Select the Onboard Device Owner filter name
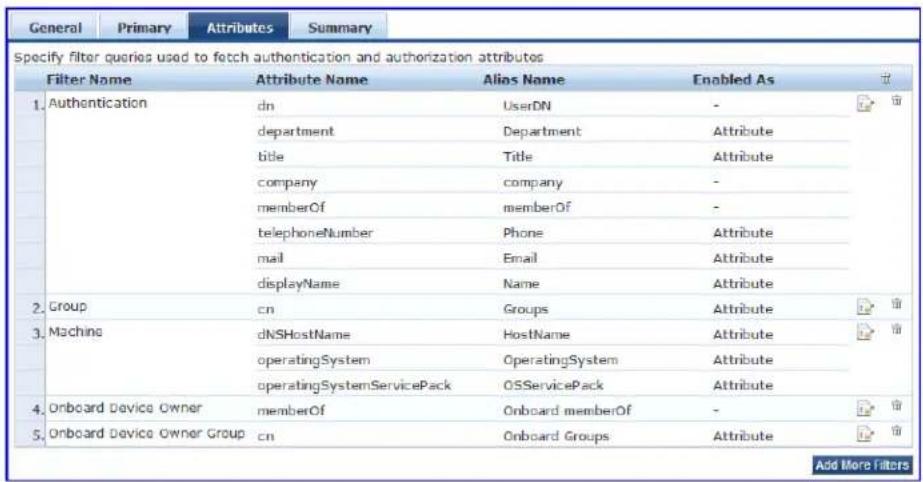 pos(125,408)
